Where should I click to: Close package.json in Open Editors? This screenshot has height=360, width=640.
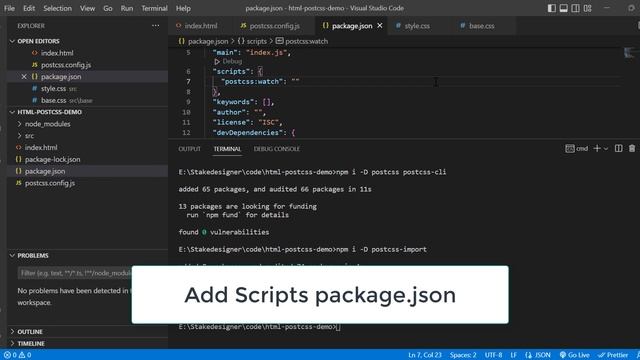[24, 77]
